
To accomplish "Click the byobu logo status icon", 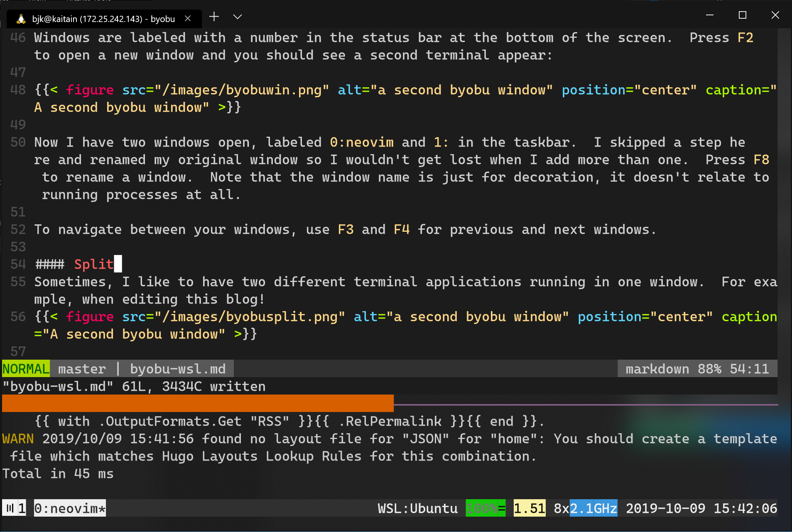I will pyautogui.click(x=10, y=508).
